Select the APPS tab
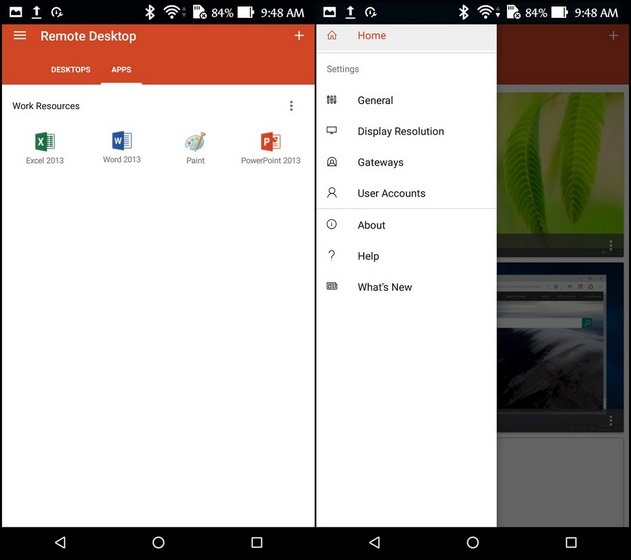 coord(121,70)
